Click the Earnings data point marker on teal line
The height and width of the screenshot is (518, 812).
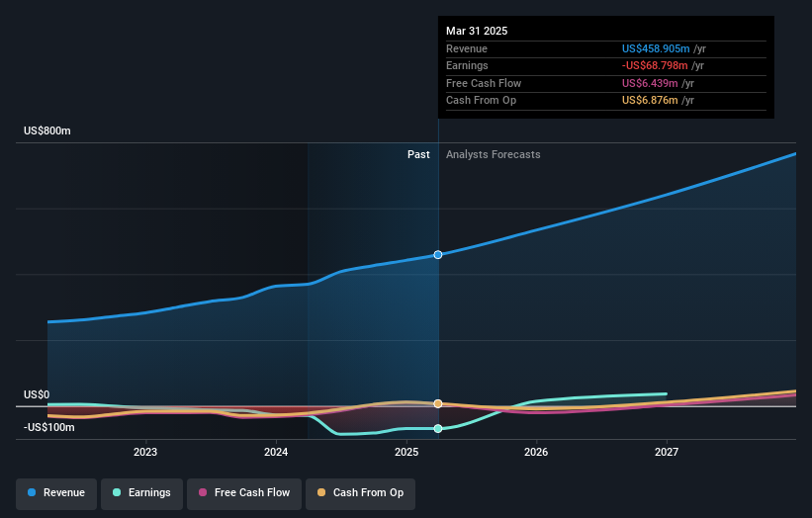[438, 428]
